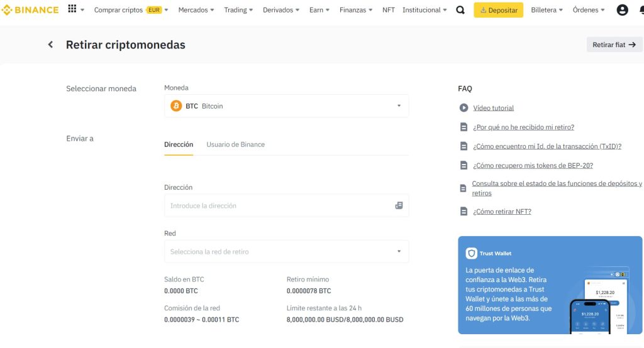This screenshot has height=348, width=644.
Task: Click the network fee 0.0000039 ~ 0.00011 BTC
Action: pyautogui.click(x=202, y=320)
